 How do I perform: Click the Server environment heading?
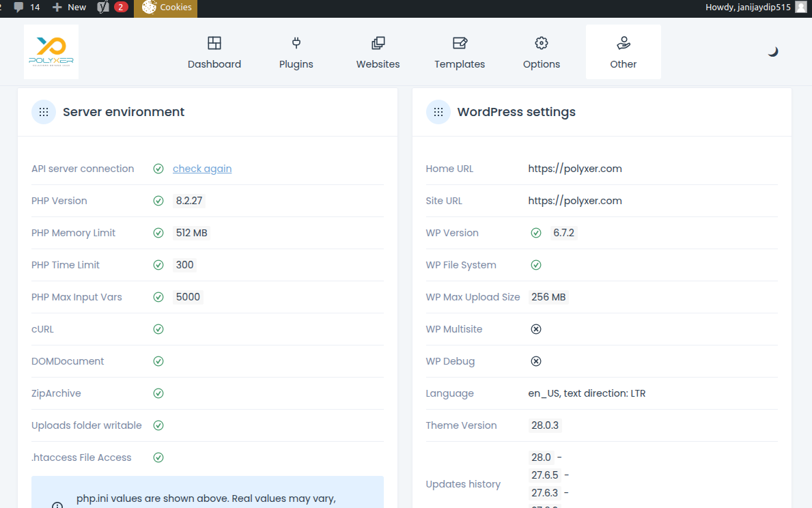click(x=123, y=112)
